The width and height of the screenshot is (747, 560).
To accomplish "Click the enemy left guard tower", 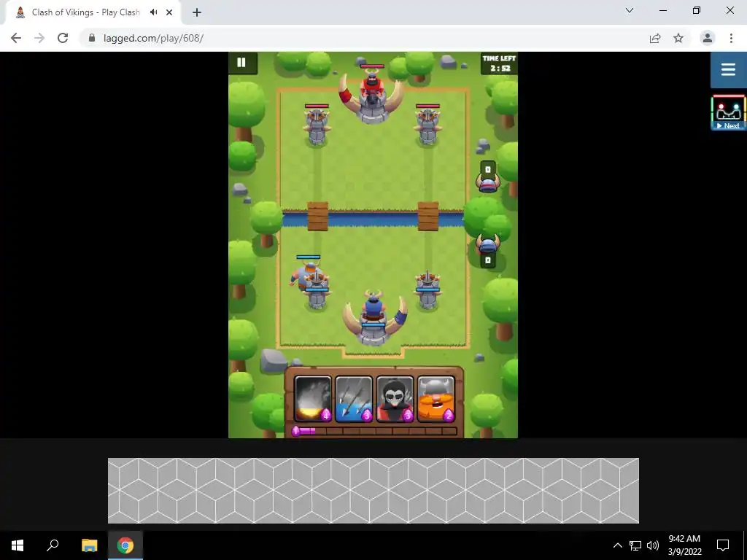I will [317, 126].
